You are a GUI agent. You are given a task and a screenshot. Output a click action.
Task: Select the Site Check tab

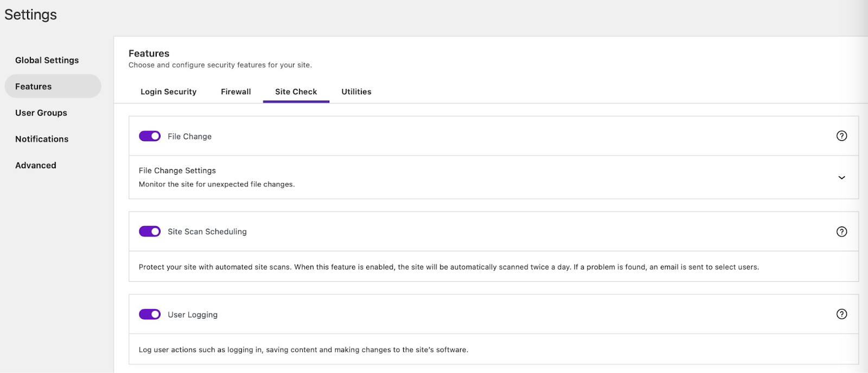click(296, 92)
